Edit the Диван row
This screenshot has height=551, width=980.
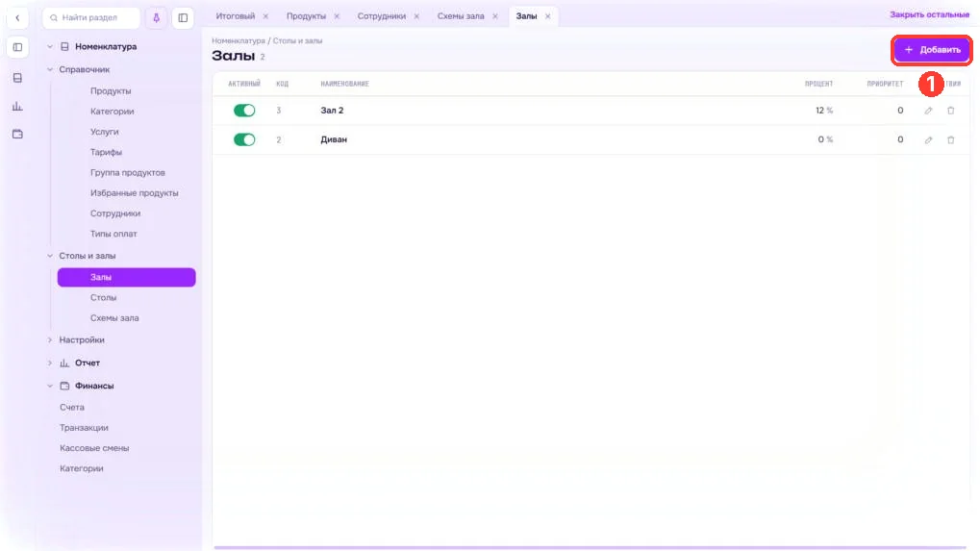(928, 140)
